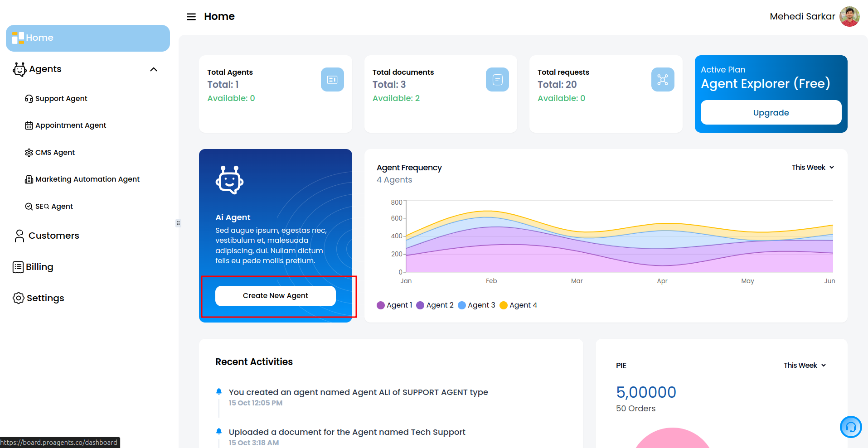Open SEO Agent page

tap(54, 207)
